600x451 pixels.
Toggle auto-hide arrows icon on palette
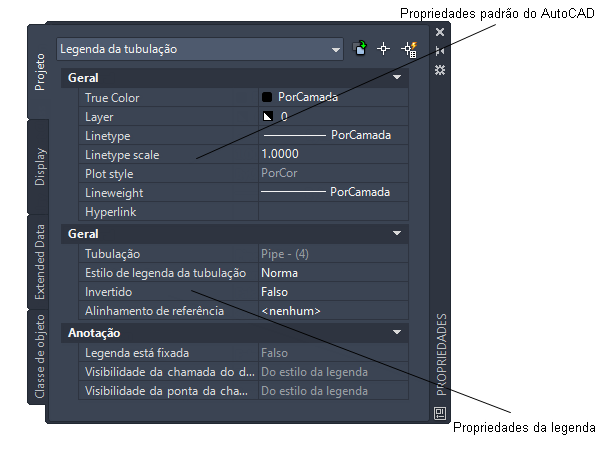[x=440, y=50]
